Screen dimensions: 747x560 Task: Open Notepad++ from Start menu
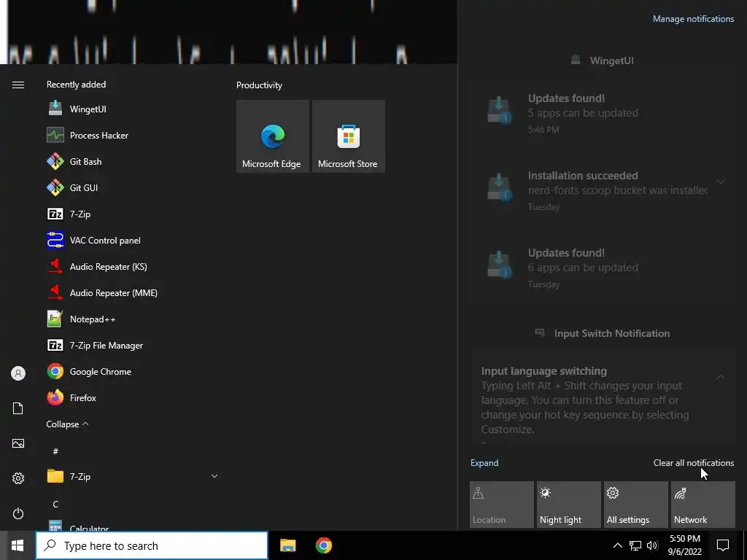132,319
